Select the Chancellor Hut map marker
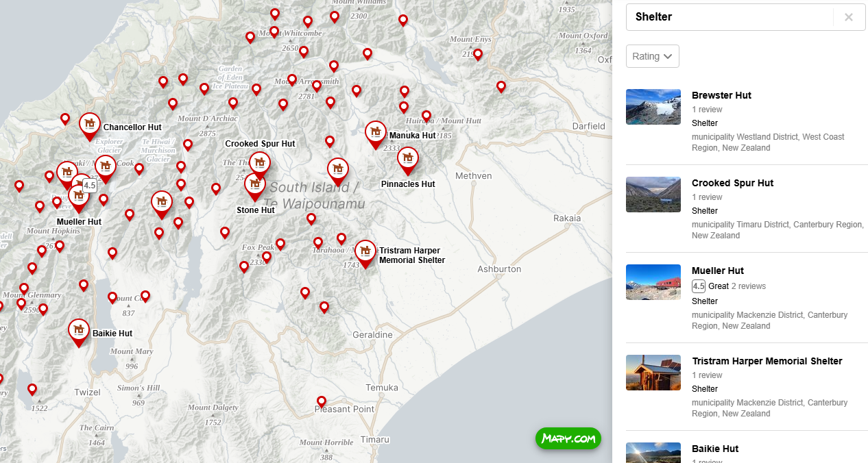This screenshot has width=868, height=463. (90, 125)
